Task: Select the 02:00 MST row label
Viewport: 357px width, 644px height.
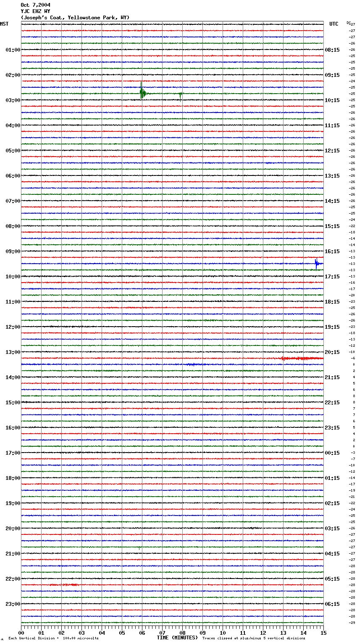Action: pyautogui.click(x=13, y=75)
